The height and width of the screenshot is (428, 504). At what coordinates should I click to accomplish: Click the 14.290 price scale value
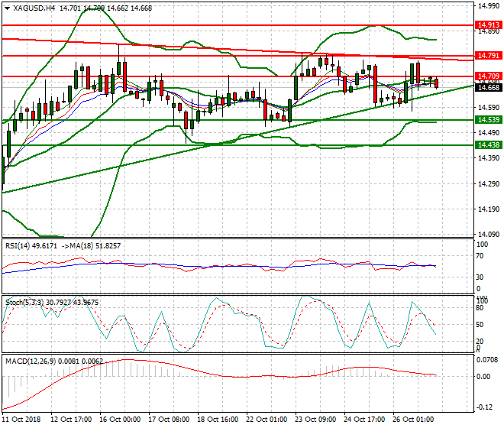click(x=489, y=184)
